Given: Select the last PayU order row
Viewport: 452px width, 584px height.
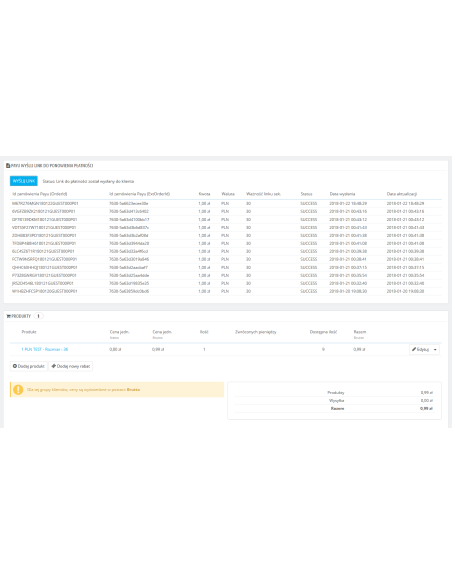Looking at the screenshot, I should (226, 291).
